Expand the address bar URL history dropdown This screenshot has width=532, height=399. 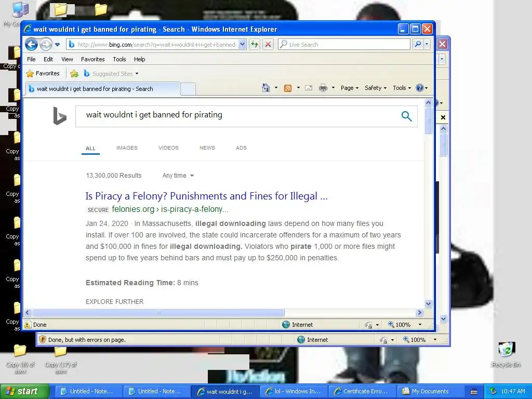[x=242, y=45]
